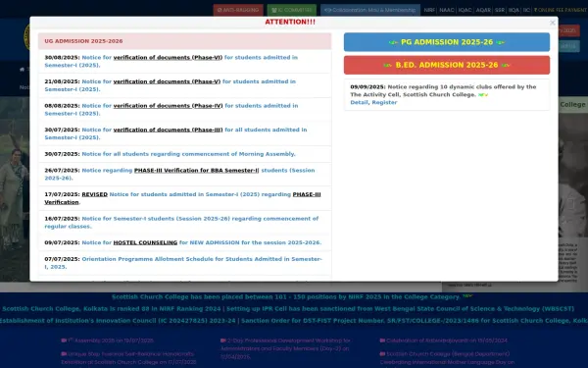Click video icon beside Assembly 2025 link

point(64,341)
